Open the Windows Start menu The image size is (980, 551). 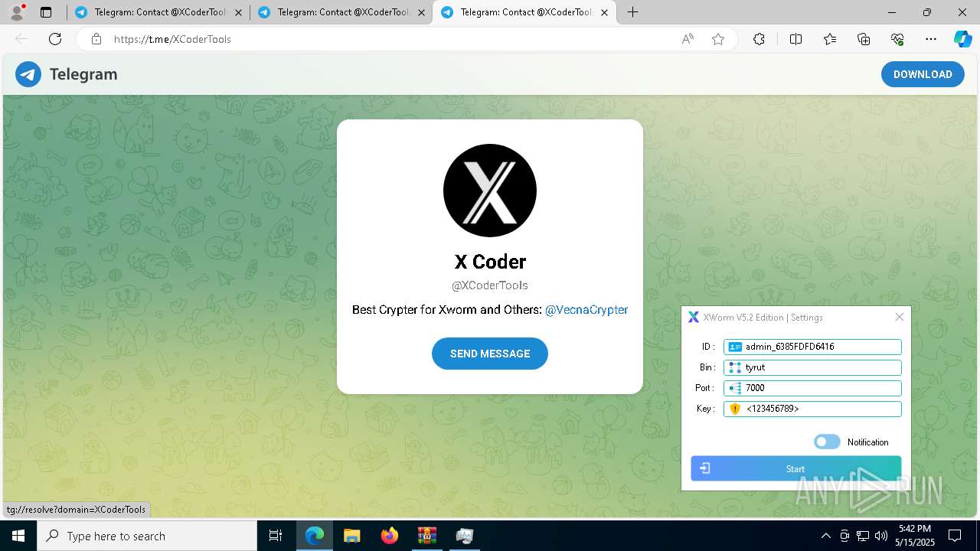(x=18, y=536)
